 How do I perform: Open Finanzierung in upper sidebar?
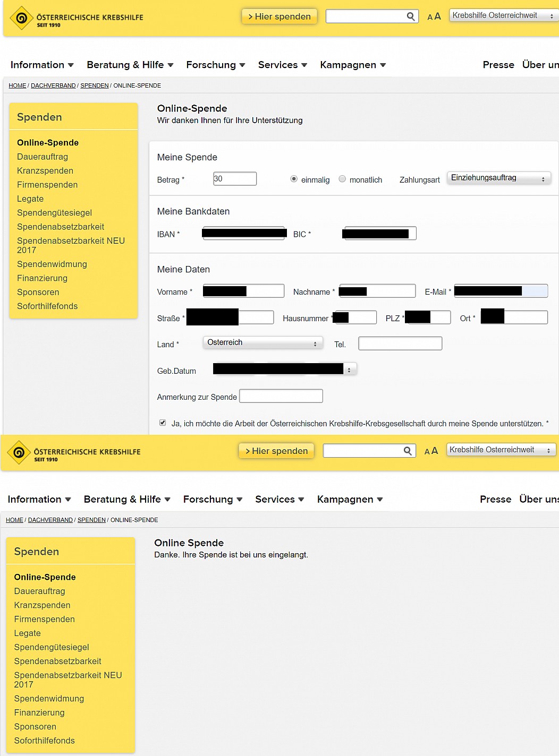(42, 278)
